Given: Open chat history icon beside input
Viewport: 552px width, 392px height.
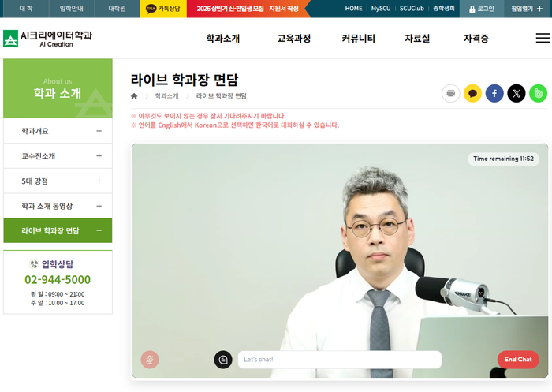Looking at the screenshot, I should tap(223, 360).
